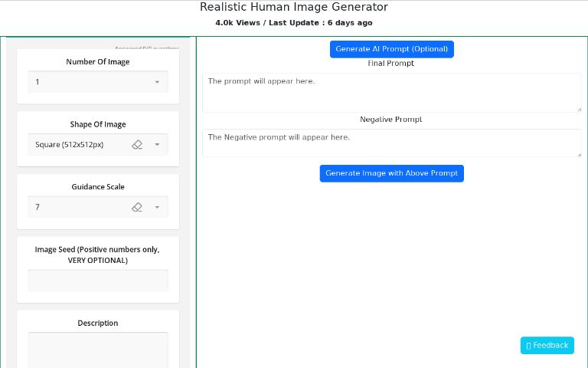Image resolution: width=588 pixels, height=368 pixels.
Task: Click the Realistic Human Image Generator title
Action: pyautogui.click(x=294, y=7)
